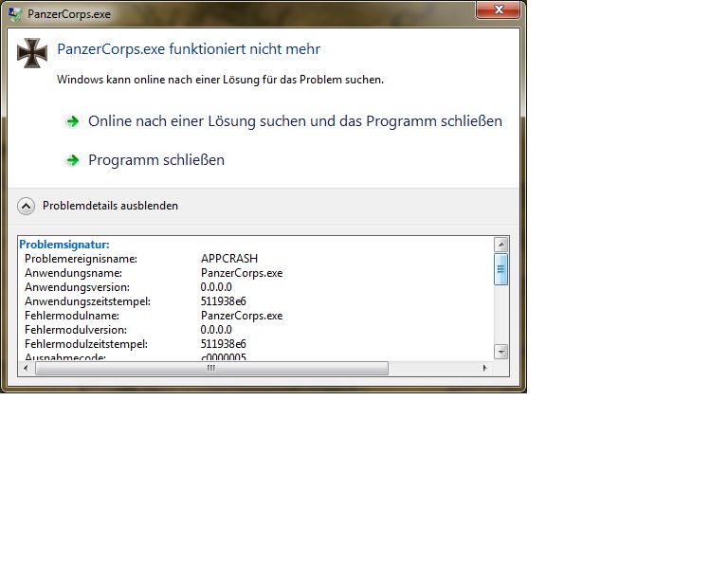This screenshot has height=582, width=728.
Task: Click green arrow beside online solution option
Action: [x=72, y=121]
